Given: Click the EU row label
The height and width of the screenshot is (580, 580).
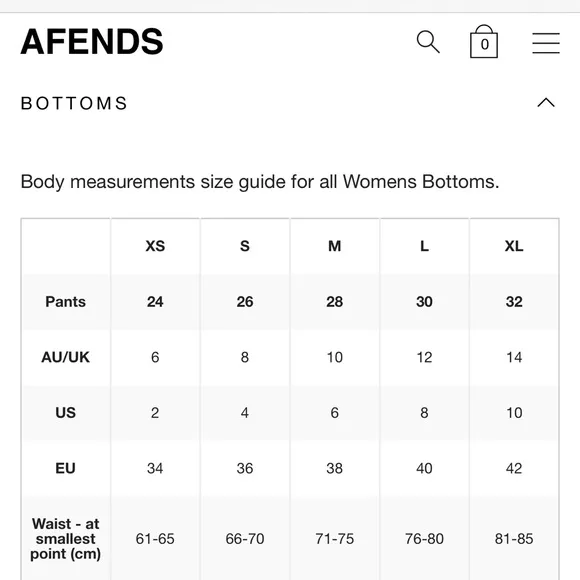Looking at the screenshot, I should [x=65, y=468].
